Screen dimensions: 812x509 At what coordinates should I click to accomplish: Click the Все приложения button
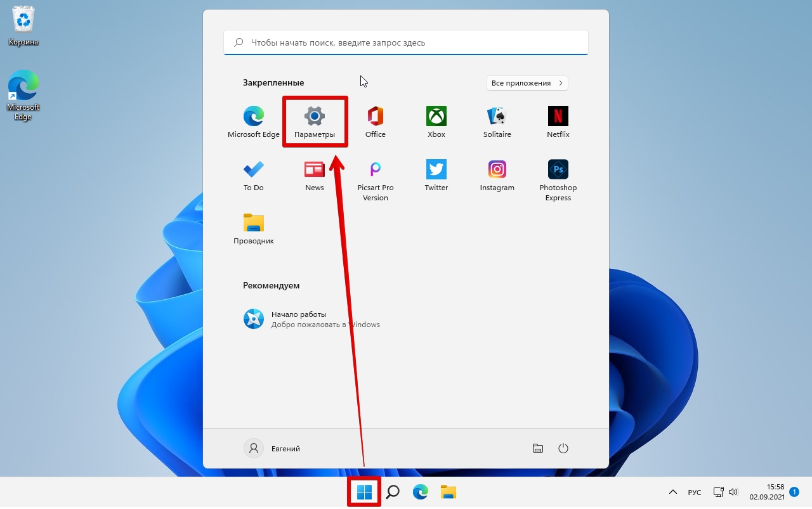pyautogui.click(x=527, y=83)
